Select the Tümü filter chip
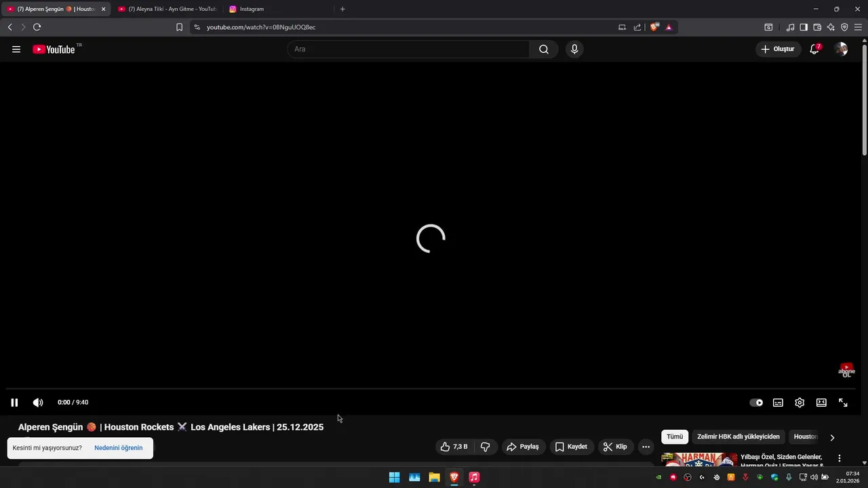 (675, 436)
